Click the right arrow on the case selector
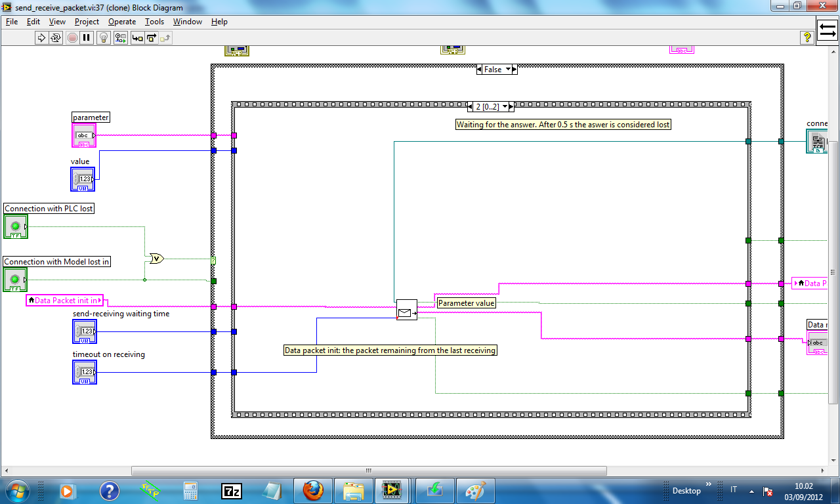This screenshot has height=504, width=840. pyautogui.click(x=515, y=69)
